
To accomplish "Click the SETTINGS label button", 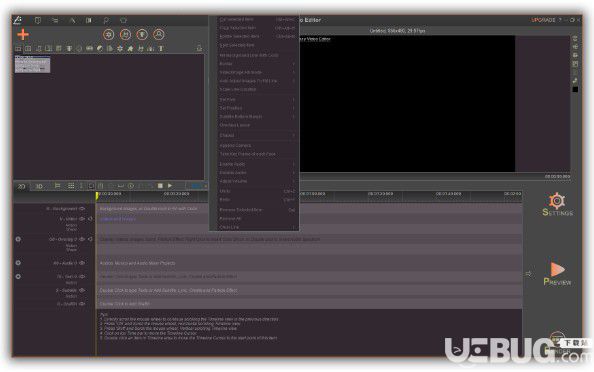I will coord(558,213).
